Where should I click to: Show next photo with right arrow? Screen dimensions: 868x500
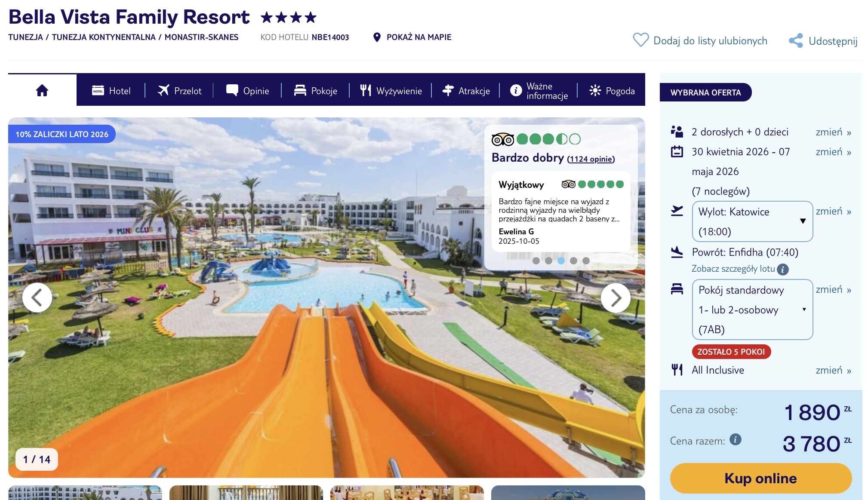pos(616,298)
